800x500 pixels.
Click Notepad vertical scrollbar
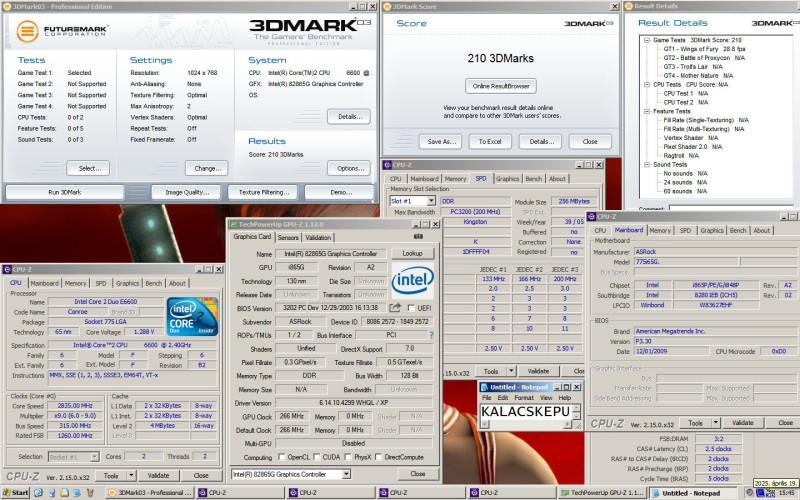pos(577,412)
